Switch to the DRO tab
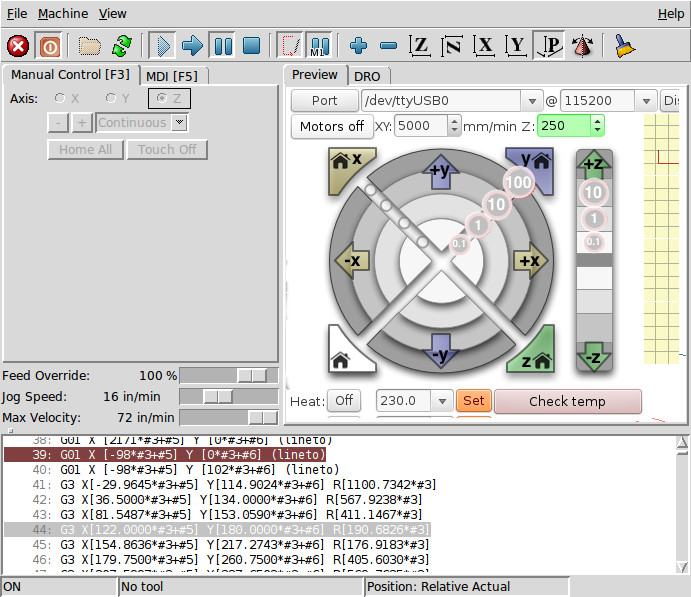The width and height of the screenshot is (691, 597). pos(367,75)
